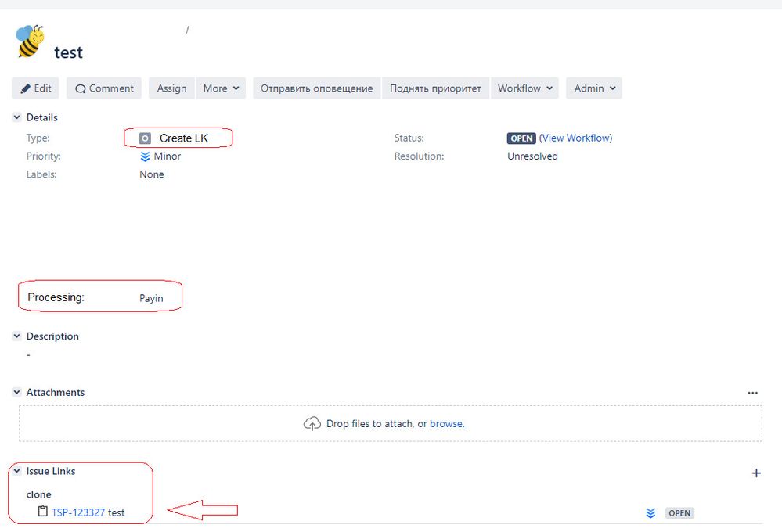Image resolution: width=782 pixels, height=532 pixels.
Task: Click the Edit button
Action: click(35, 88)
